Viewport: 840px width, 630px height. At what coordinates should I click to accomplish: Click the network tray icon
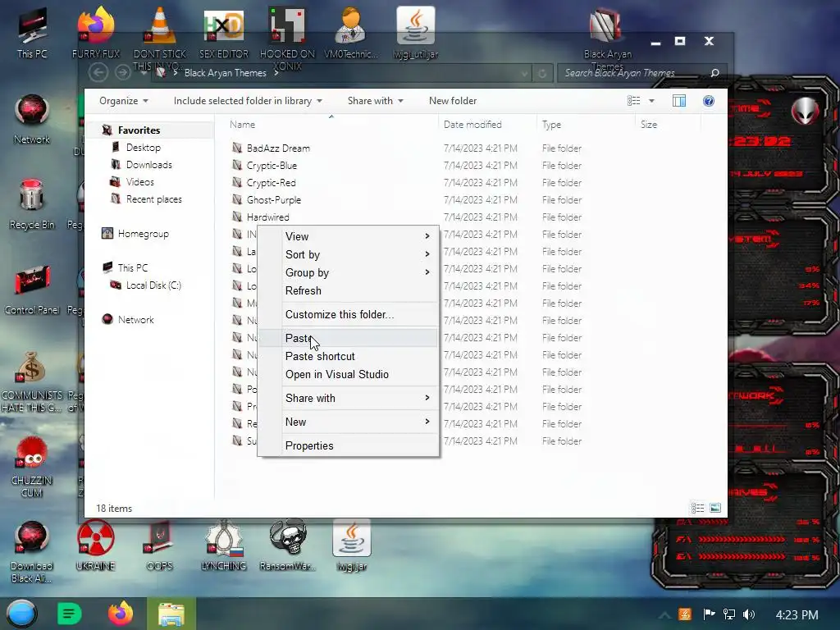tap(729, 614)
